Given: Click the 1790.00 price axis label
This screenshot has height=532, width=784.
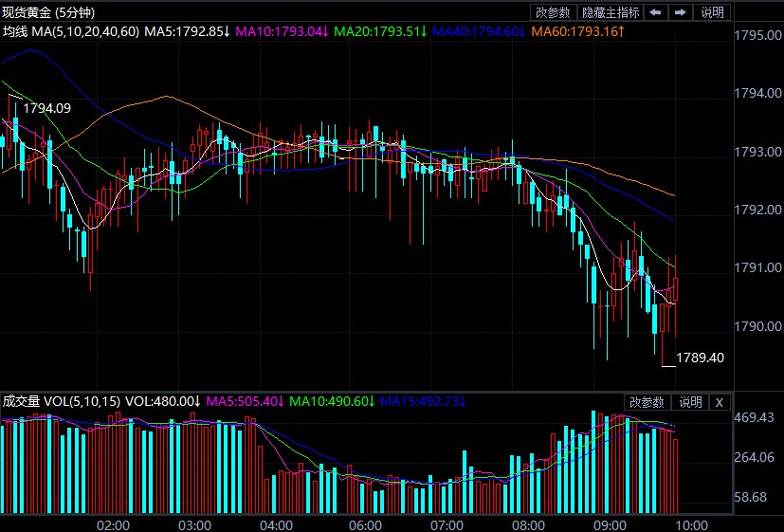Looking at the screenshot, I should point(757,326).
